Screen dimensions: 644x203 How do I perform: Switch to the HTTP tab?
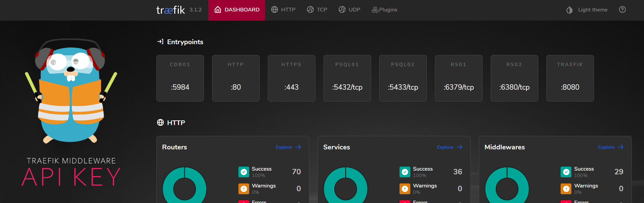[283, 10]
